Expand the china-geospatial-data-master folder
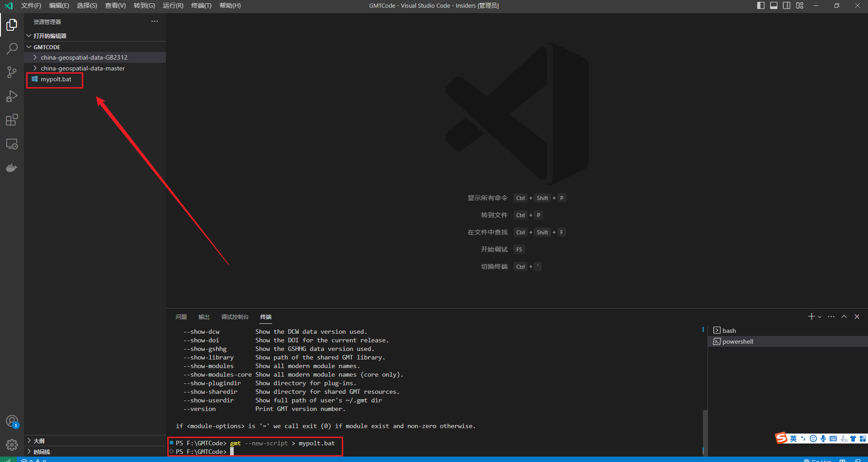868x462 pixels. pyautogui.click(x=95, y=68)
